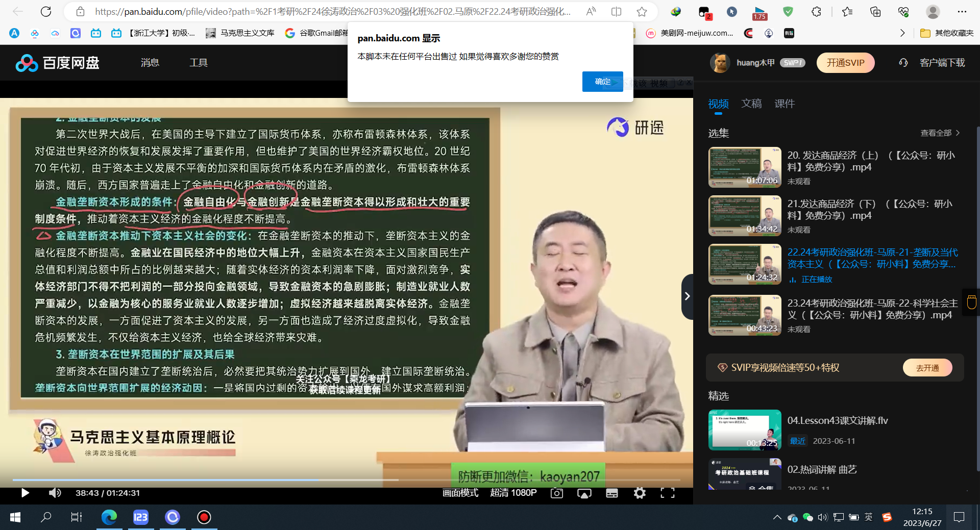Play the paused video
Image resolution: width=980 pixels, height=530 pixels.
click(x=25, y=493)
